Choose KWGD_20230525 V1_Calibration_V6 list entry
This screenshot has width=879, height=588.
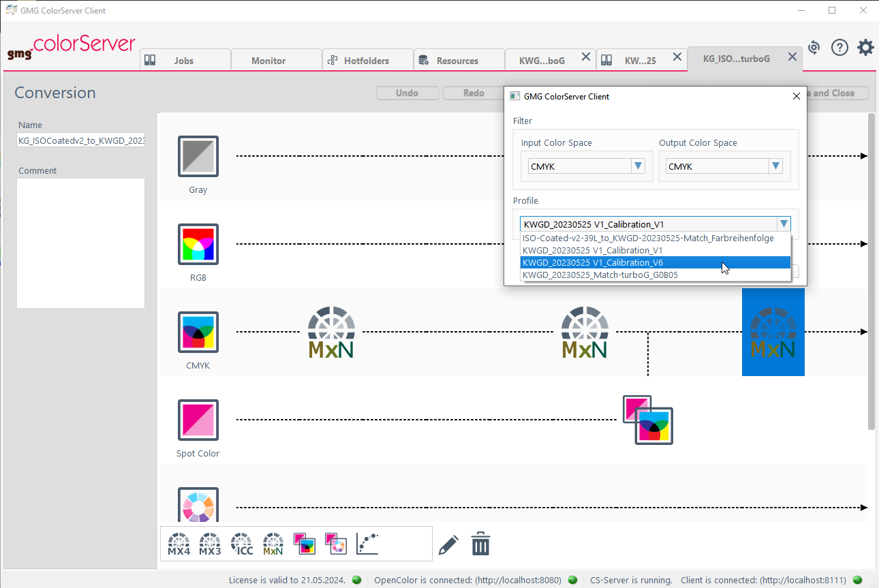coord(655,262)
